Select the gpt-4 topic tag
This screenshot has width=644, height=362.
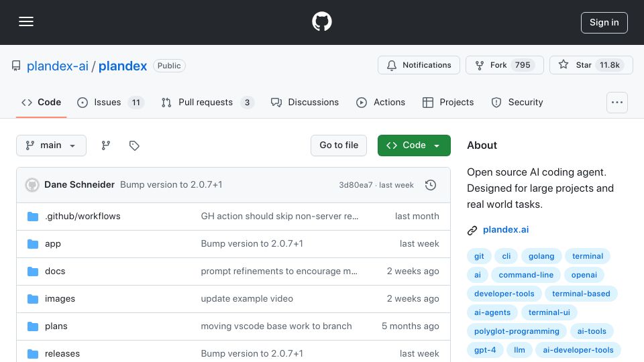tap(485, 351)
